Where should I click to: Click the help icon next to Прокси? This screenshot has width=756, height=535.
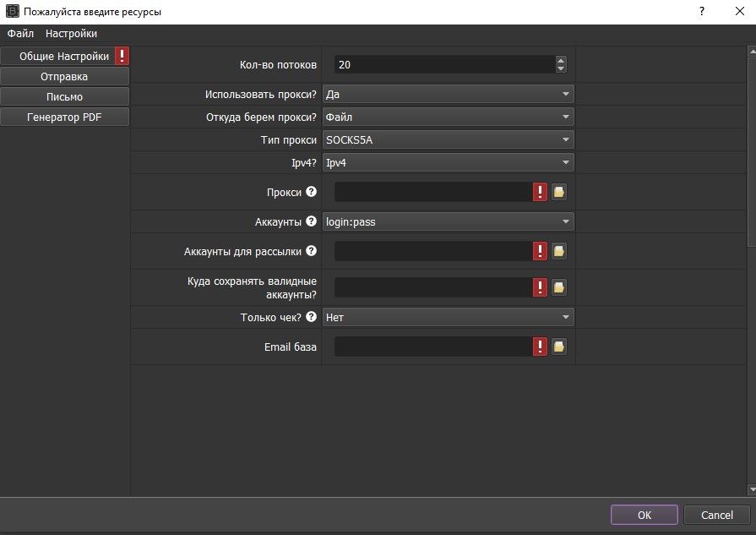point(313,192)
